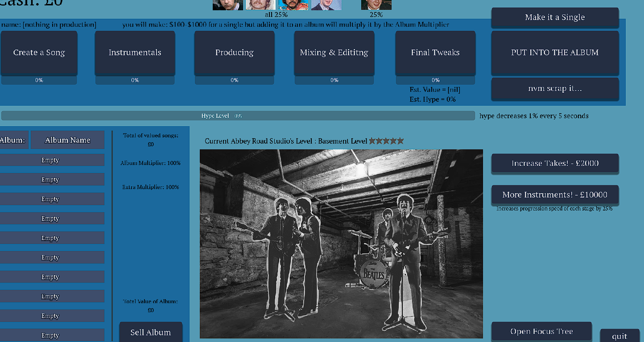Click the "Current Abbey Road Studio's Level" text
644x342 pixels.
coord(286,141)
